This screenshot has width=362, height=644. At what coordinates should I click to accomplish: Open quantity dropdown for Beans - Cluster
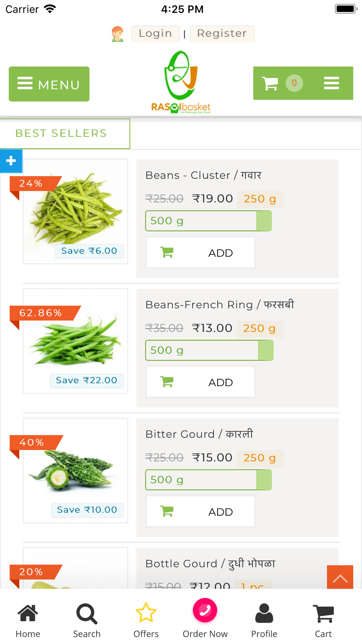[x=208, y=221]
